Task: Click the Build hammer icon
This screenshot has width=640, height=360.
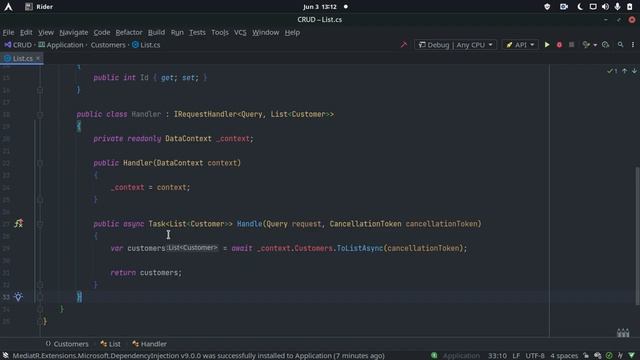Action: pyautogui.click(x=404, y=44)
